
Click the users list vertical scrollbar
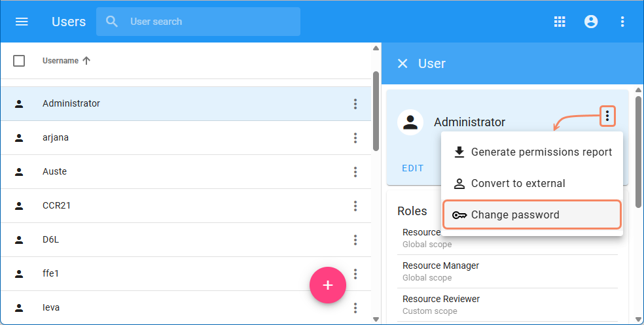click(376, 111)
